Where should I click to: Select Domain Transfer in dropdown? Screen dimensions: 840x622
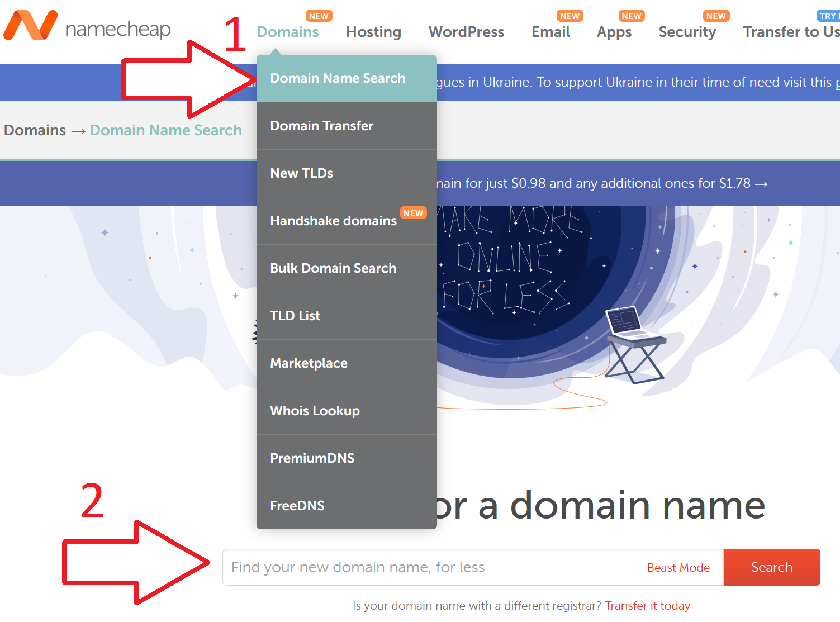(347, 126)
